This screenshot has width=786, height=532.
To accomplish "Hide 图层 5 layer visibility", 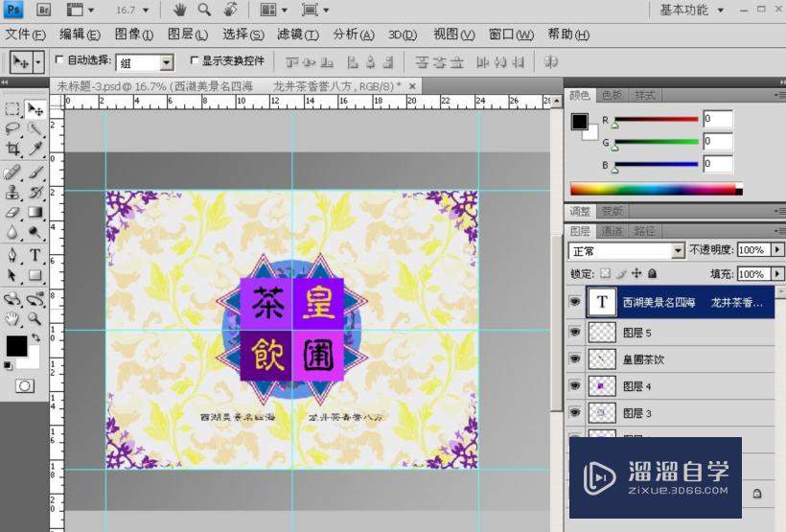I will (575, 332).
